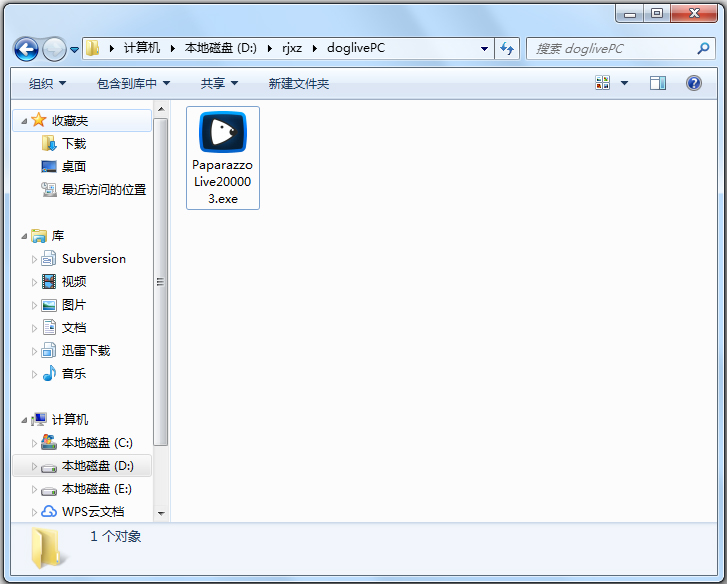This screenshot has height=584, width=727.
Task: Select the 迅雷下载 library
Action: coord(86,351)
